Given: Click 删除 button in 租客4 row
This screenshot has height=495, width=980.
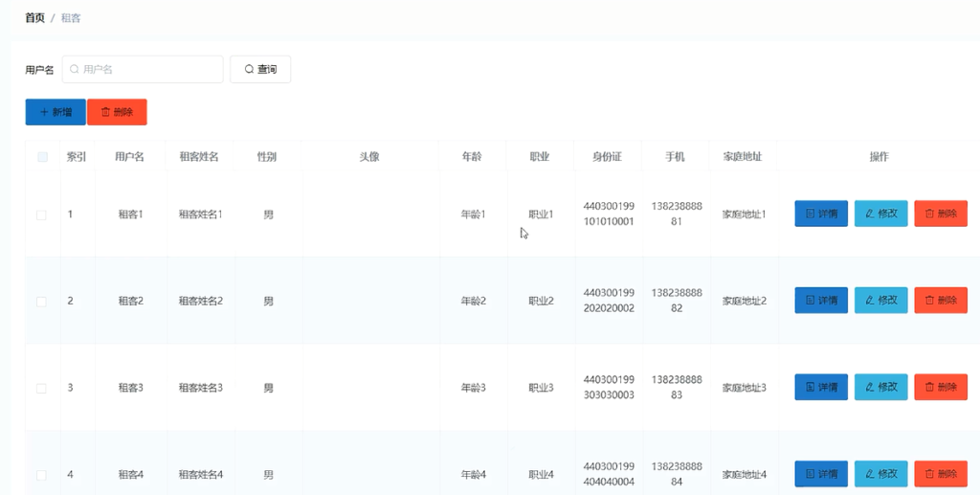Looking at the screenshot, I should 941,474.
